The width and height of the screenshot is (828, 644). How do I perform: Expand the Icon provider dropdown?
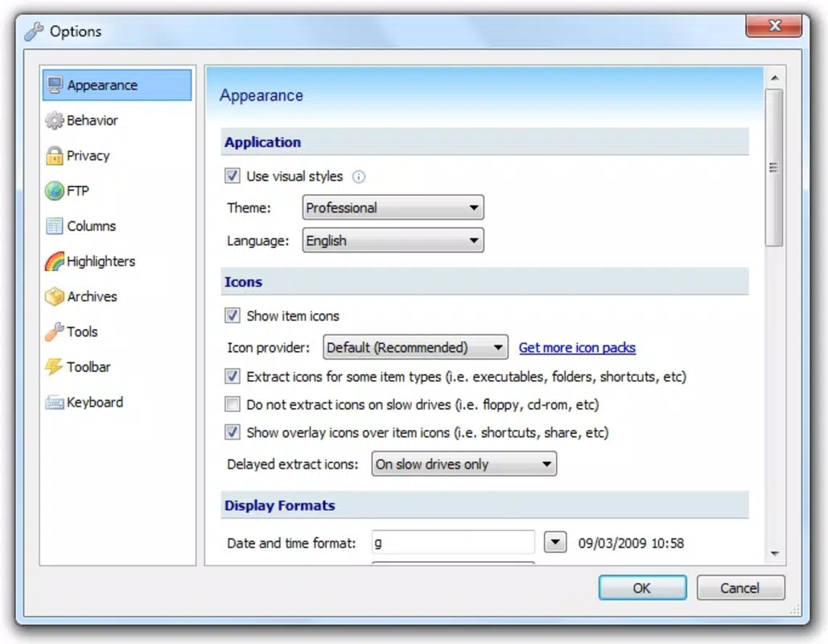(x=415, y=347)
